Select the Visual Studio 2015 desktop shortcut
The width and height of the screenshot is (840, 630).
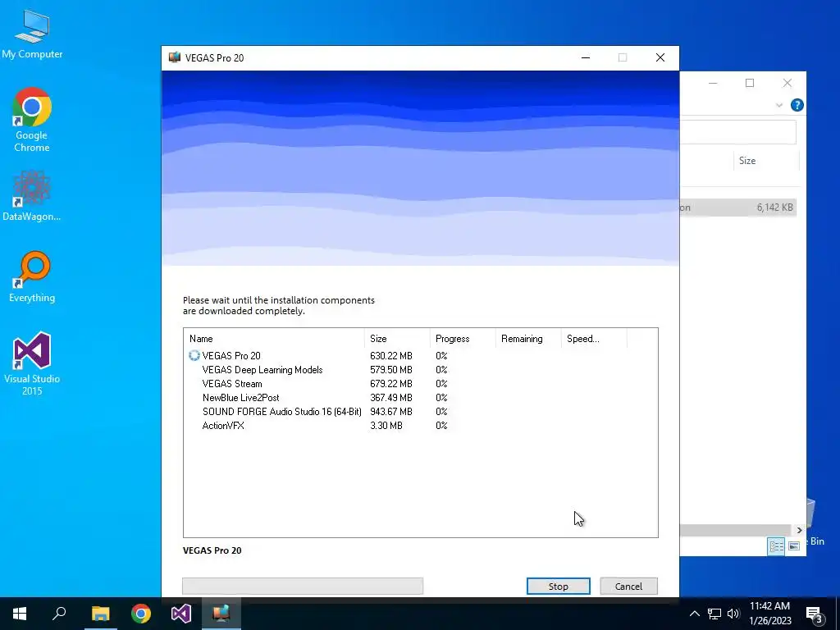point(32,363)
